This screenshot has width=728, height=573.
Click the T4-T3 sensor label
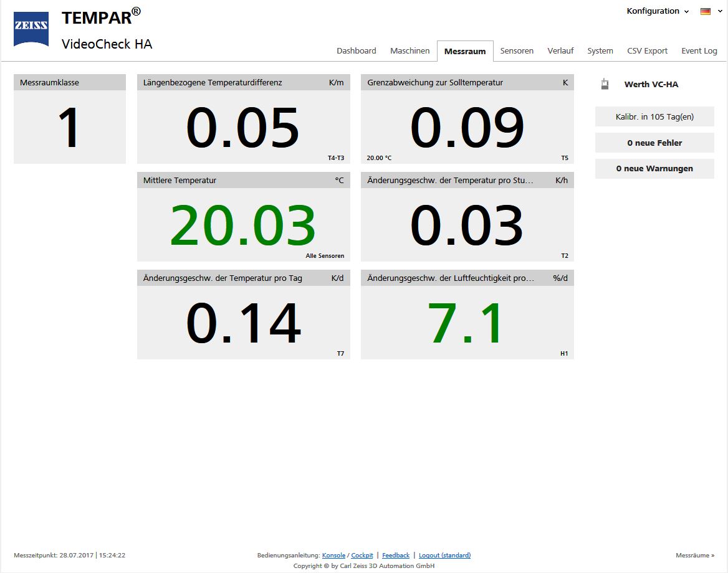(x=336, y=158)
